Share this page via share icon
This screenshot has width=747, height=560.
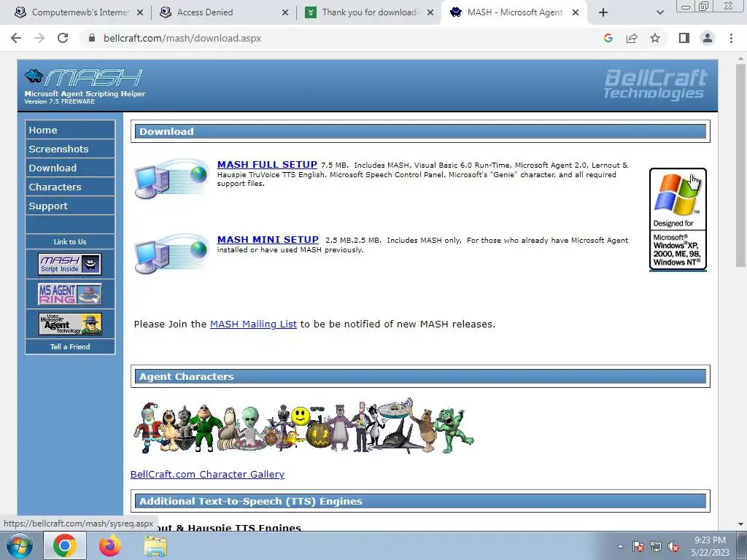pos(632,38)
